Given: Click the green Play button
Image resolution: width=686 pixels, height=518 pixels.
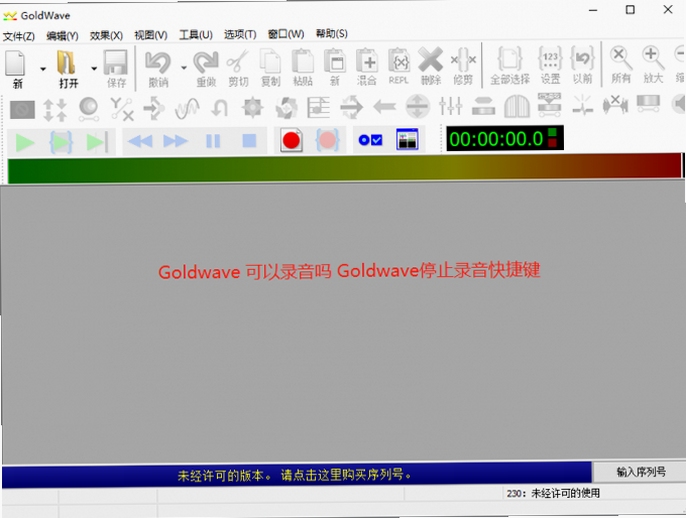Looking at the screenshot, I should (x=24, y=142).
